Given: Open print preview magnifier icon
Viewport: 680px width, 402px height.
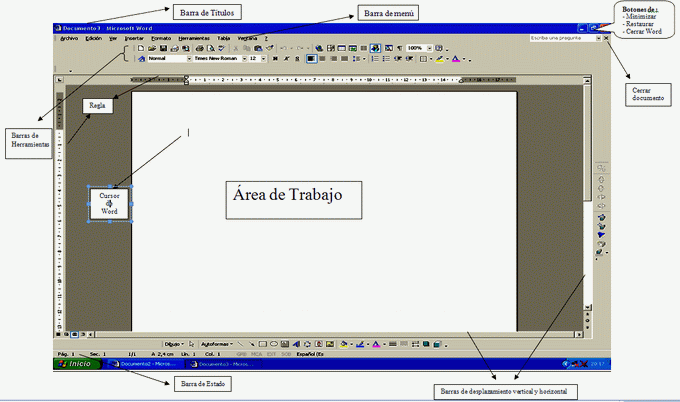Looking at the screenshot, I should [211, 48].
